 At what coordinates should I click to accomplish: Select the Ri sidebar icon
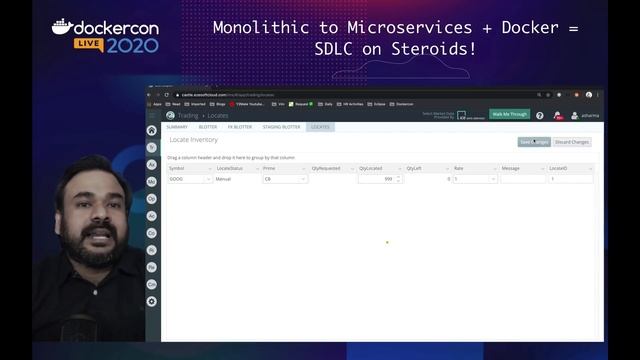pyautogui.click(x=151, y=250)
